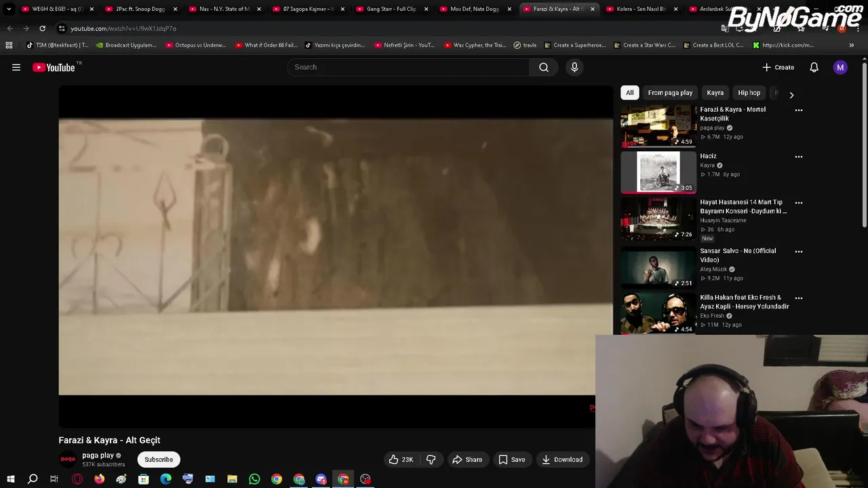Screen dimensions: 868x488
Task: Open Killa Hakan feat Eko Fresh thumbnail
Action: point(658,313)
